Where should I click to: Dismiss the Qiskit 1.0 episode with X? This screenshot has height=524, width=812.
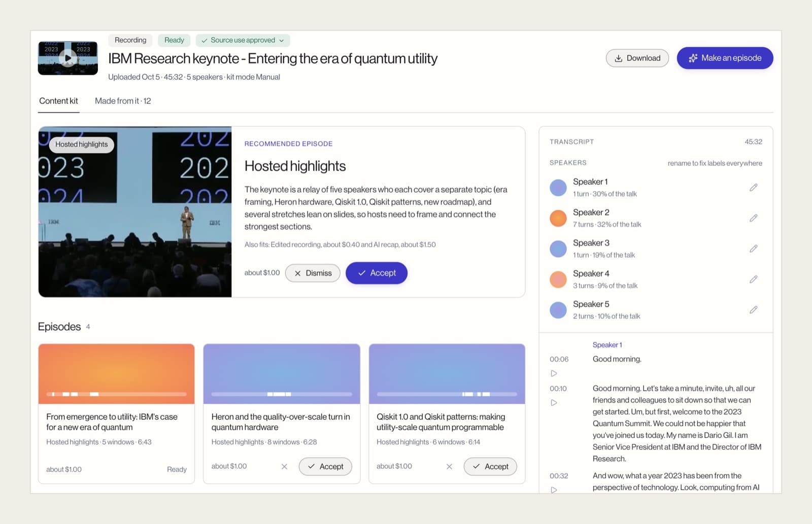coord(449,466)
